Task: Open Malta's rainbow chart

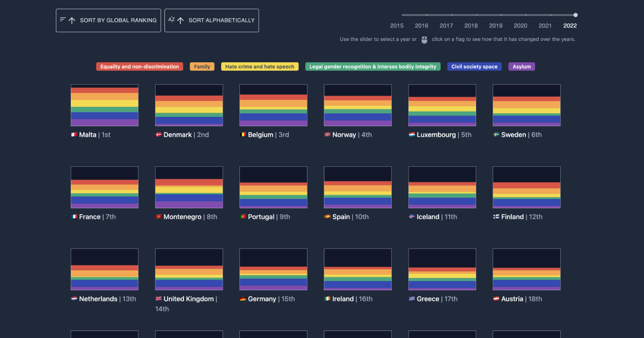Action: [x=105, y=105]
